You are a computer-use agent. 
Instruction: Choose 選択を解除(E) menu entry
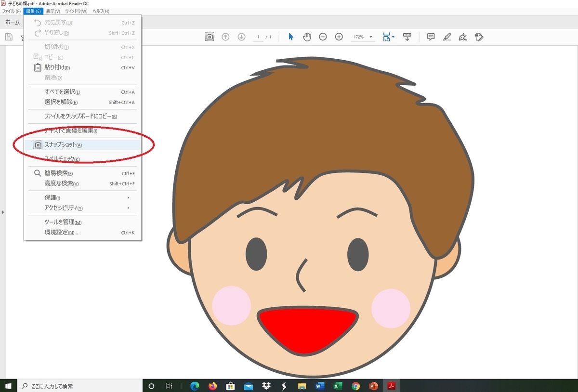pos(83,102)
